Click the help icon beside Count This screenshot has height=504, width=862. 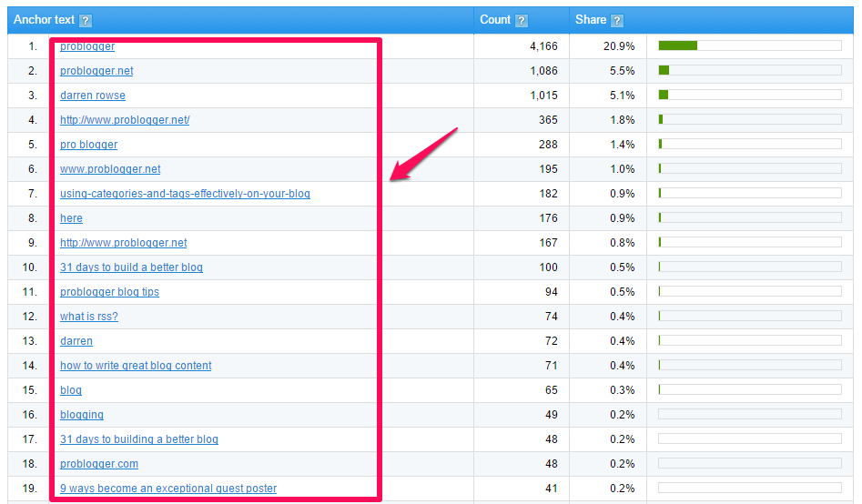pos(522,21)
